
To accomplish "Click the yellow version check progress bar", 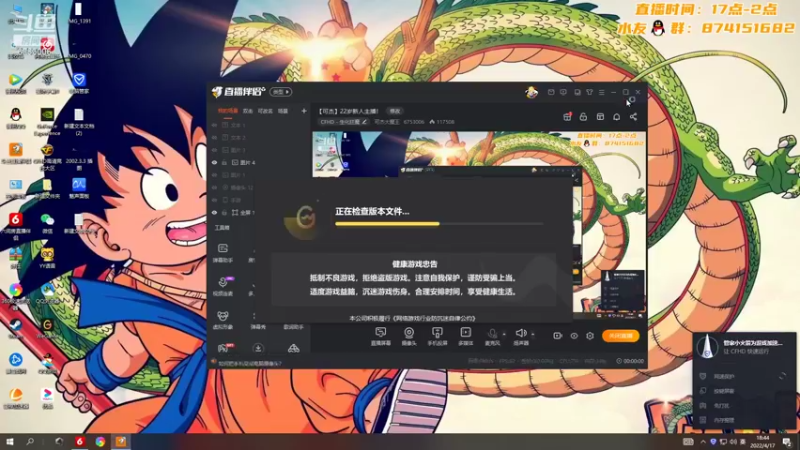I will pos(387,223).
